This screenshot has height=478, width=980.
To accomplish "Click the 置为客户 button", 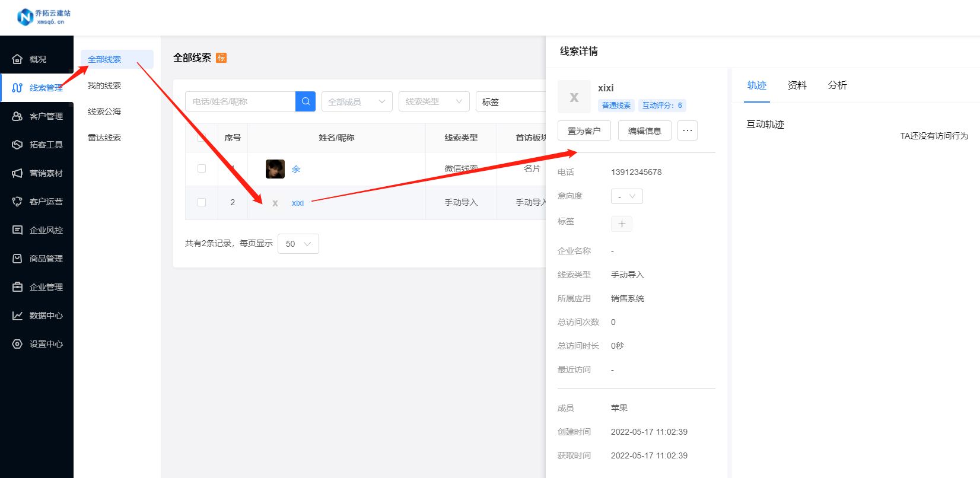I will click(584, 130).
